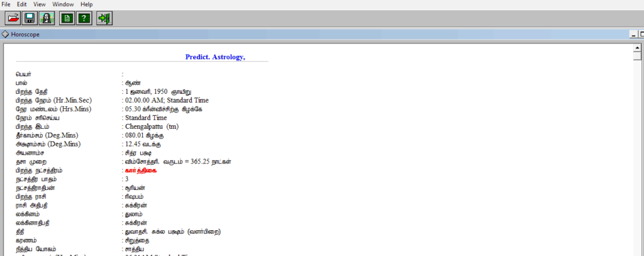Click the துலாம் lagna value
644x256 pixels.
click(x=134, y=214)
